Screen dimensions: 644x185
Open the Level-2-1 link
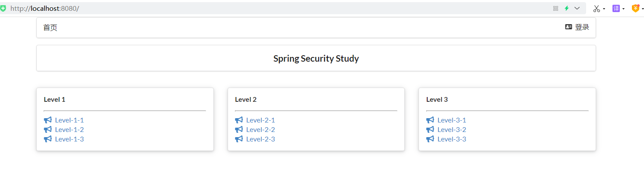click(x=260, y=120)
